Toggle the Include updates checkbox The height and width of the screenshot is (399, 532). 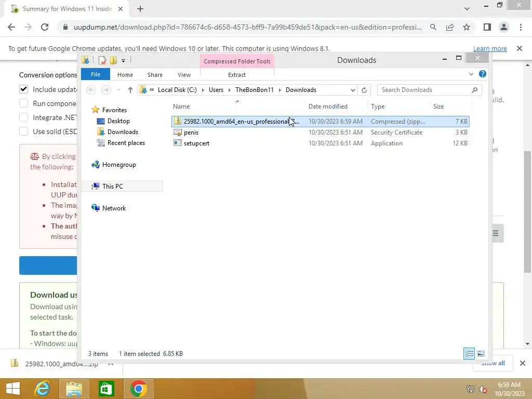coord(23,89)
